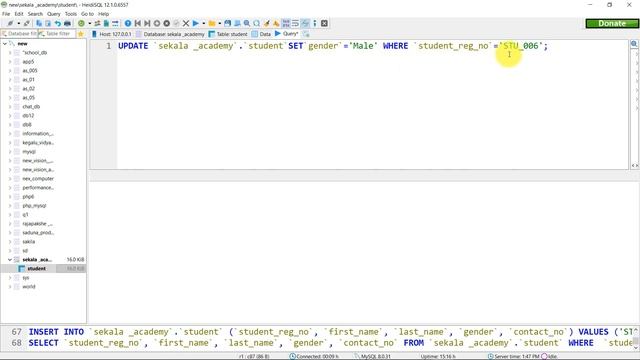
Task: Click 'STU_006' value in the UPDATE query
Action: pos(521,46)
